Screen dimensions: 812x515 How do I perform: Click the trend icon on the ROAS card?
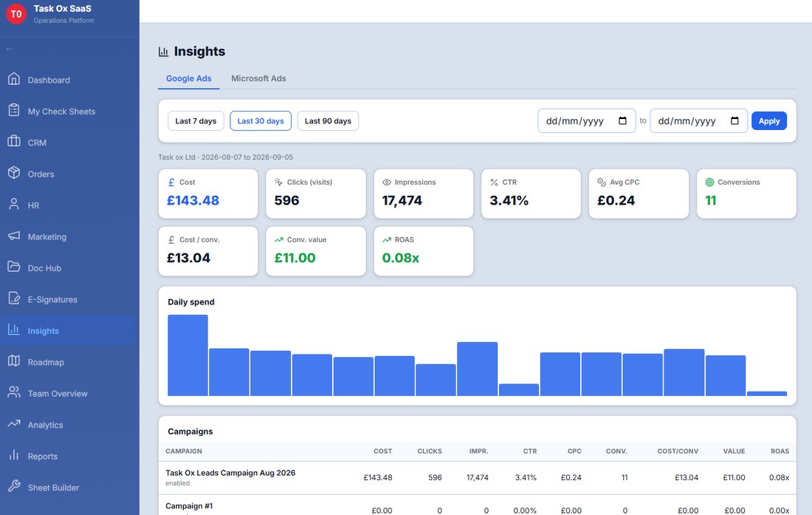tap(386, 240)
